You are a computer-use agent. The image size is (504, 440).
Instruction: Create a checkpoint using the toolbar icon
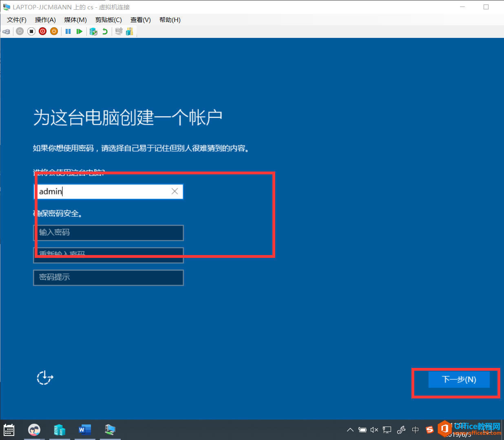tap(93, 31)
